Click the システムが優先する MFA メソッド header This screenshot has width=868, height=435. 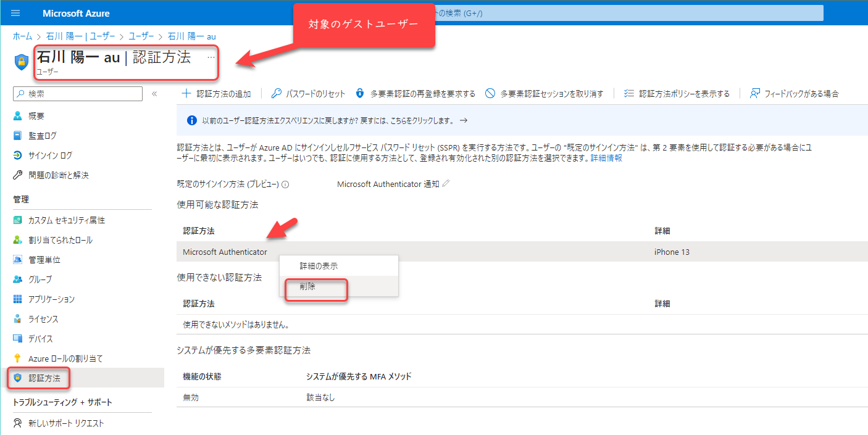pos(359,376)
